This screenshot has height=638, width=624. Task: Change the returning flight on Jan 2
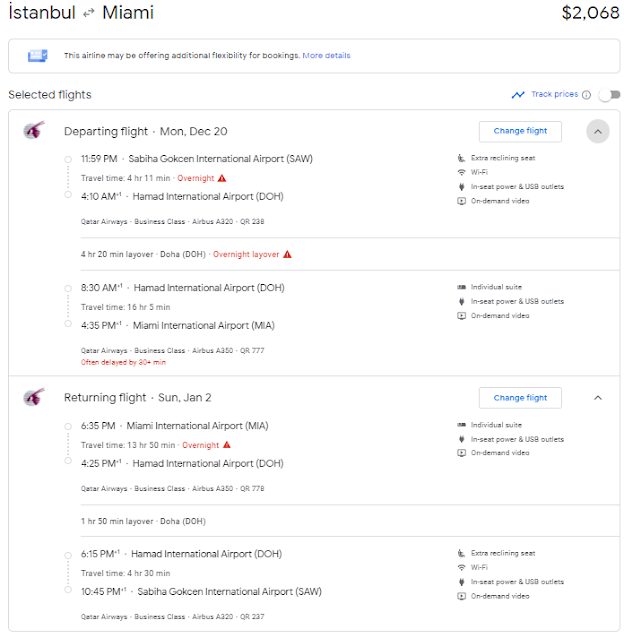point(520,398)
